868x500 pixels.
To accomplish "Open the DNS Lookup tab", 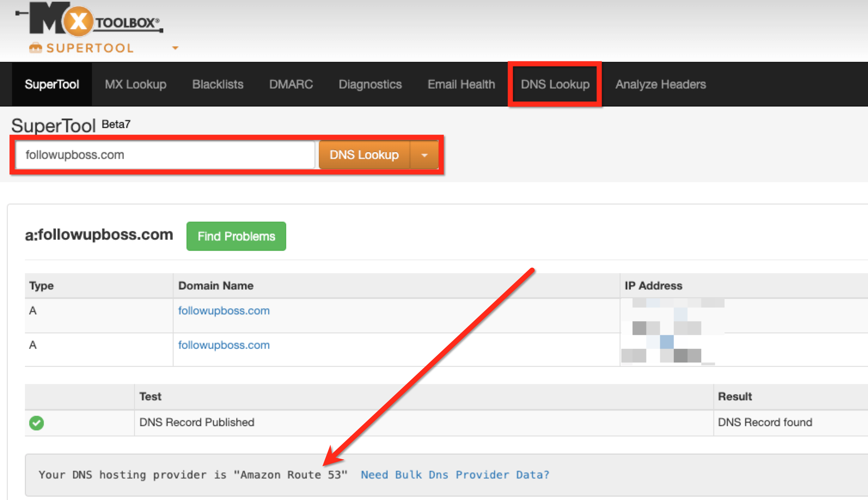I will click(555, 84).
